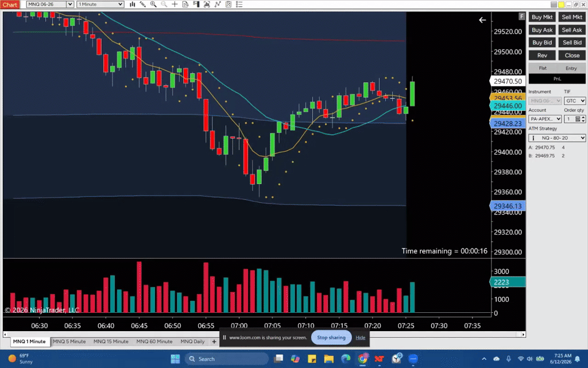Image resolution: width=588 pixels, height=368 pixels.
Task: Expand the MNQ 06-26 instrument dropdown
Action: click(x=69, y=4)
